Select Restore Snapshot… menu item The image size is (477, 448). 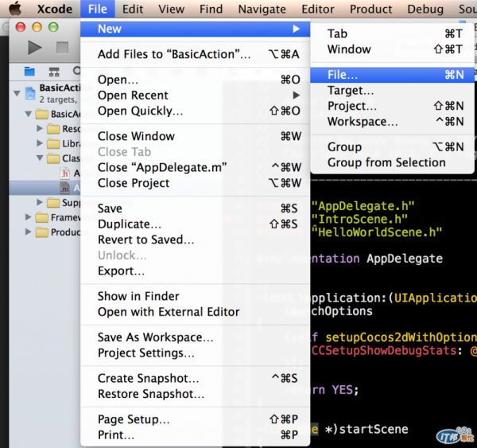click(x=196, y=394)
